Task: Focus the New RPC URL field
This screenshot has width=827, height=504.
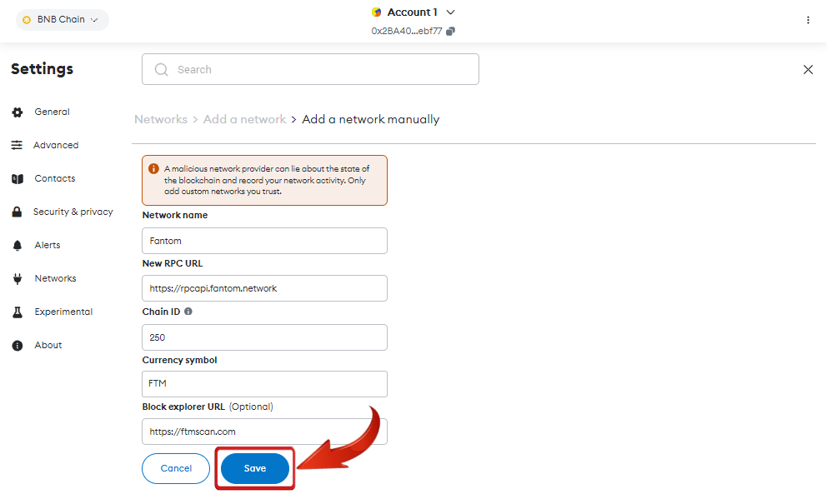Action: (x=264, y=288)
